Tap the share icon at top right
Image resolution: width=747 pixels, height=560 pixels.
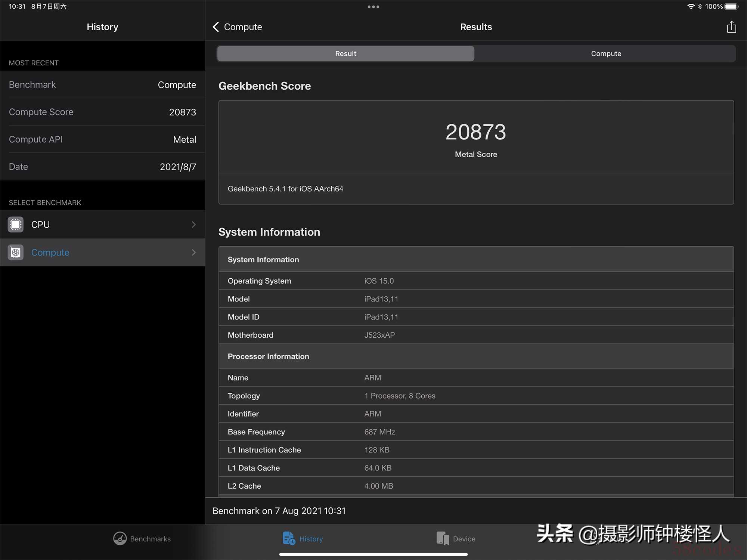coord(731,27)
